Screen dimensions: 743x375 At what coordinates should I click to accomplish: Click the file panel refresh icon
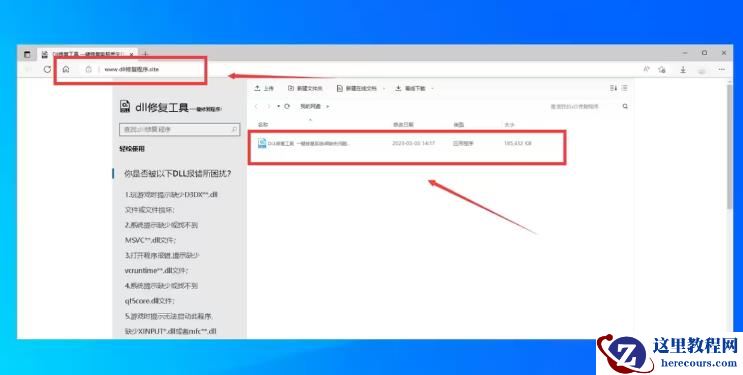(287, 107)
